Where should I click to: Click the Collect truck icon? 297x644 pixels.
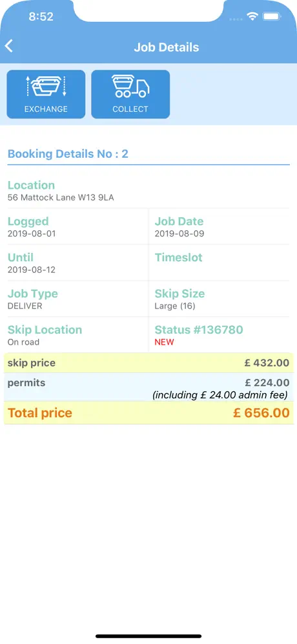(x=130, y=87)
